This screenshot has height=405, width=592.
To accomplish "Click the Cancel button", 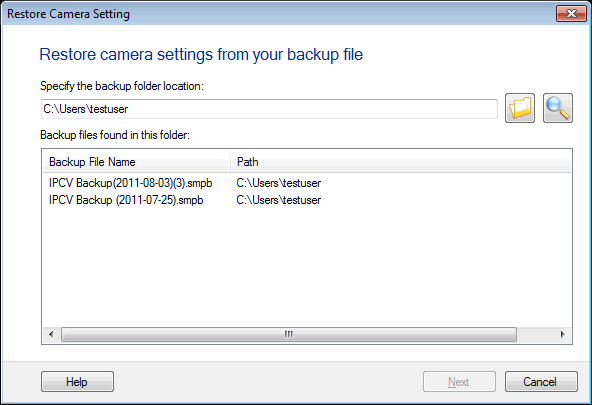I will point(541,382).
